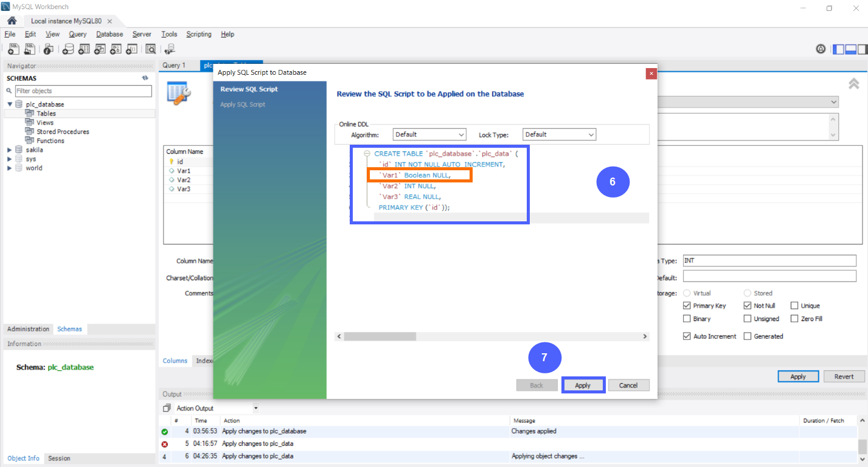This screenshot has height=467, width=868.
Task: Click the Action Output copy icon
Action: [x=167, y=408]
